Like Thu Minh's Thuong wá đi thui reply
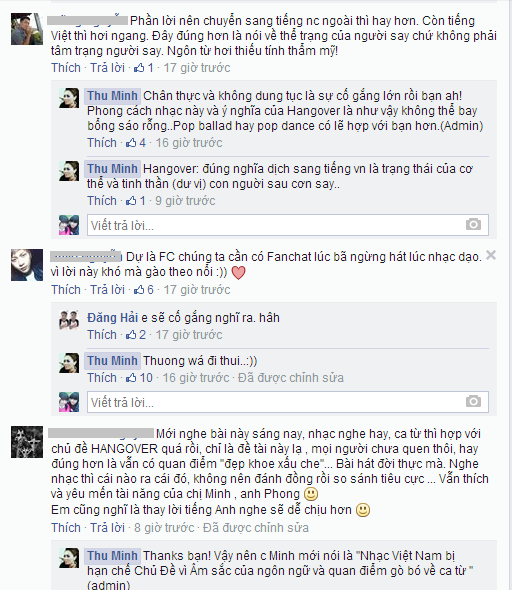Image resolution: width=512 pixels, height=590 pixels. click(x=102, y=377)
